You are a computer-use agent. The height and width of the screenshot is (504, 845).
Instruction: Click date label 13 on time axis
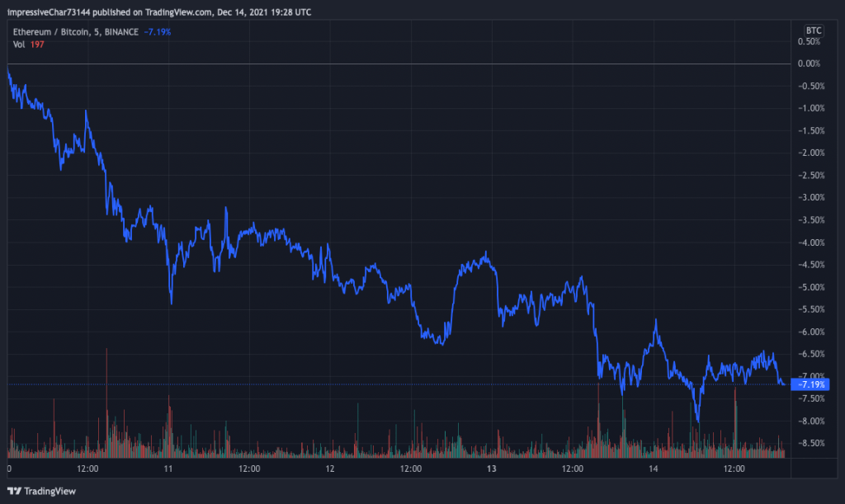coord(492,469)
